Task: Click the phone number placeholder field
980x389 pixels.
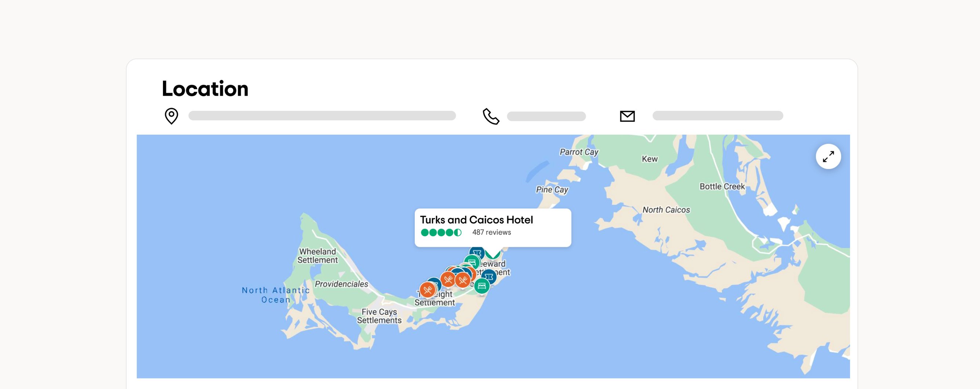Action: [546, 116]
